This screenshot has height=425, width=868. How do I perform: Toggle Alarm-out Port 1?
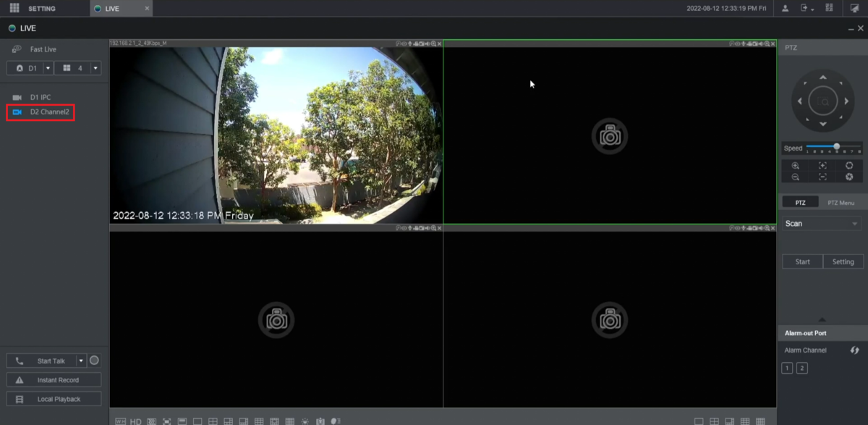(786, 367)
